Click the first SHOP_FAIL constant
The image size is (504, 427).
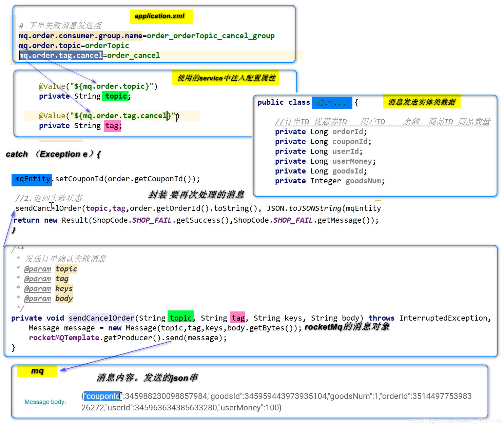152,220
